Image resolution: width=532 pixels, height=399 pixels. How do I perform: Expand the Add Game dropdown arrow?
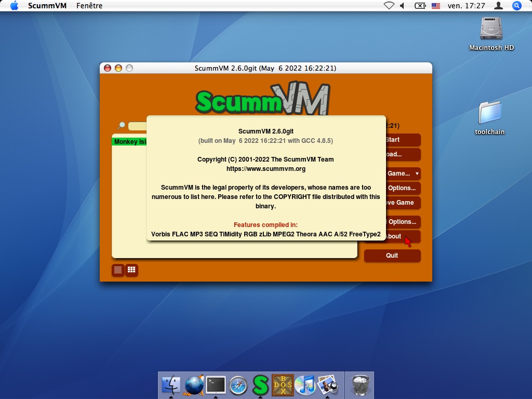click(x=417, y=174)
